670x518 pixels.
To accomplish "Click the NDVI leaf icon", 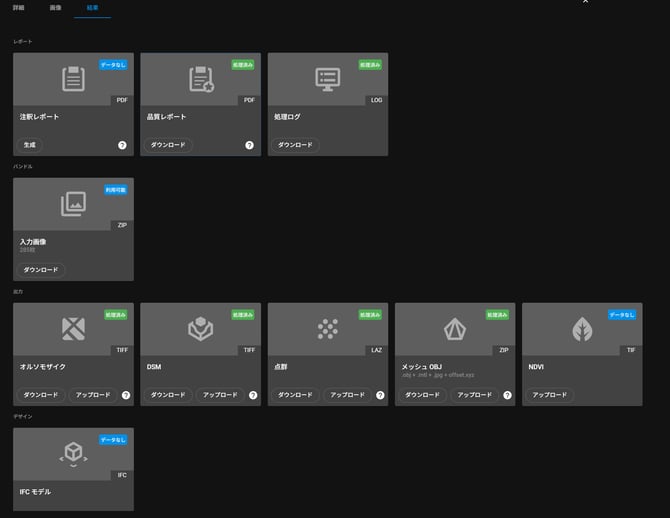I will point(582,329).
